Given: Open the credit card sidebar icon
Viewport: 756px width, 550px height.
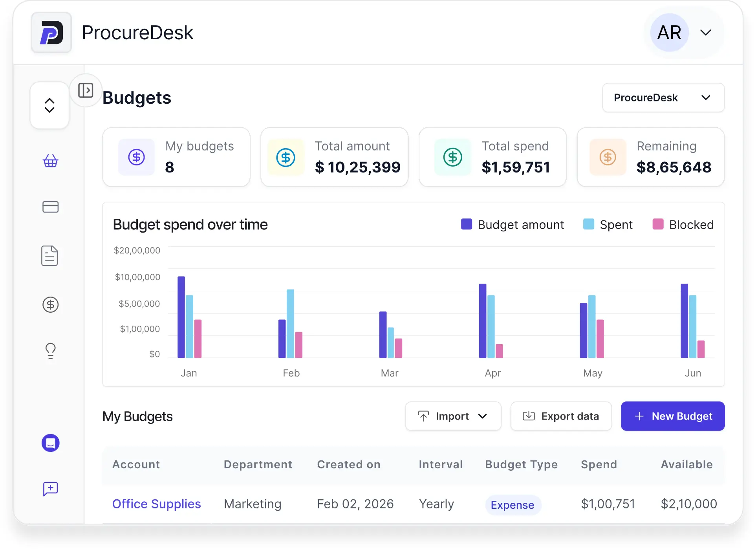Looking at the screenshot, I should 50,207.
